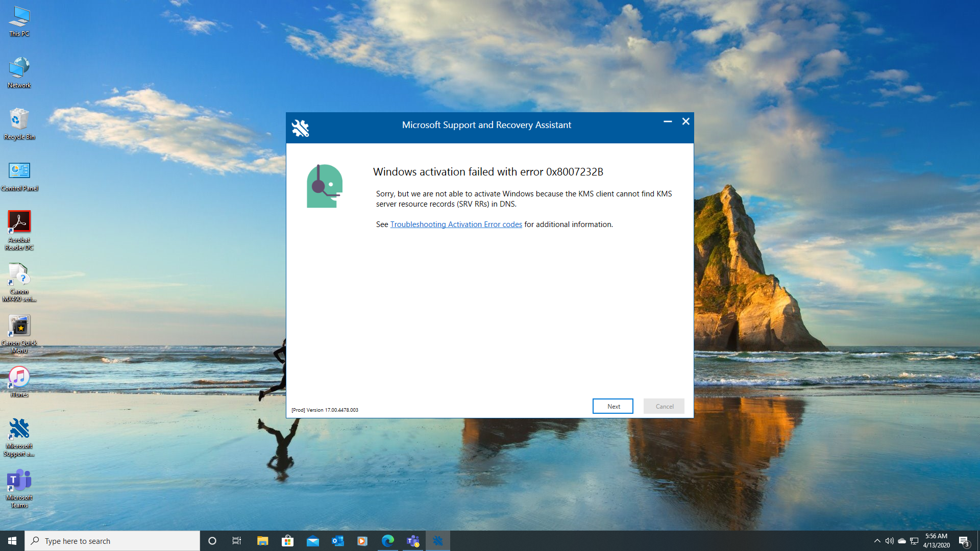Click the OneDrive cloud tray icon
Viewport: 980px width, 551px height.
point(902,541)
